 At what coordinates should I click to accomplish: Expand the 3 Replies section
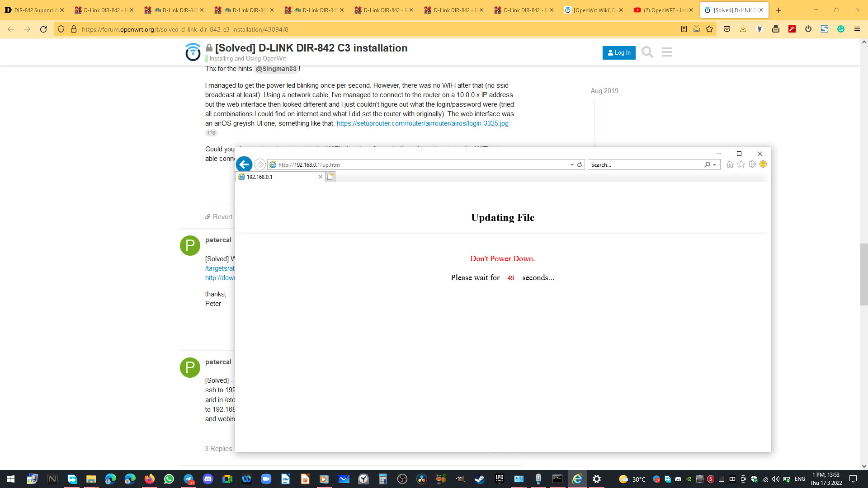[218, 449]
